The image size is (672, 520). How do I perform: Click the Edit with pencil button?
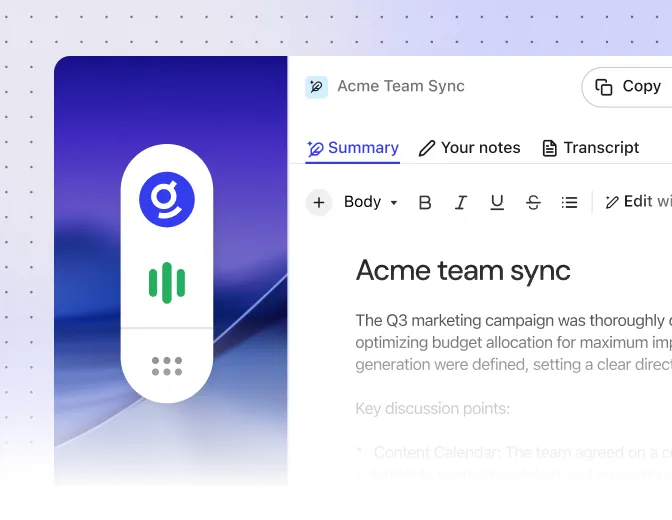tap(638, 201)
